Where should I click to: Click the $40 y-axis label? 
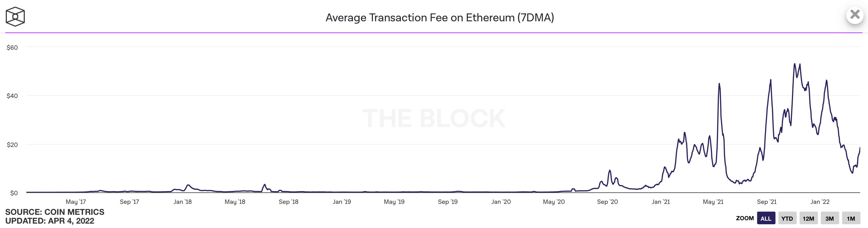[12, 96]
